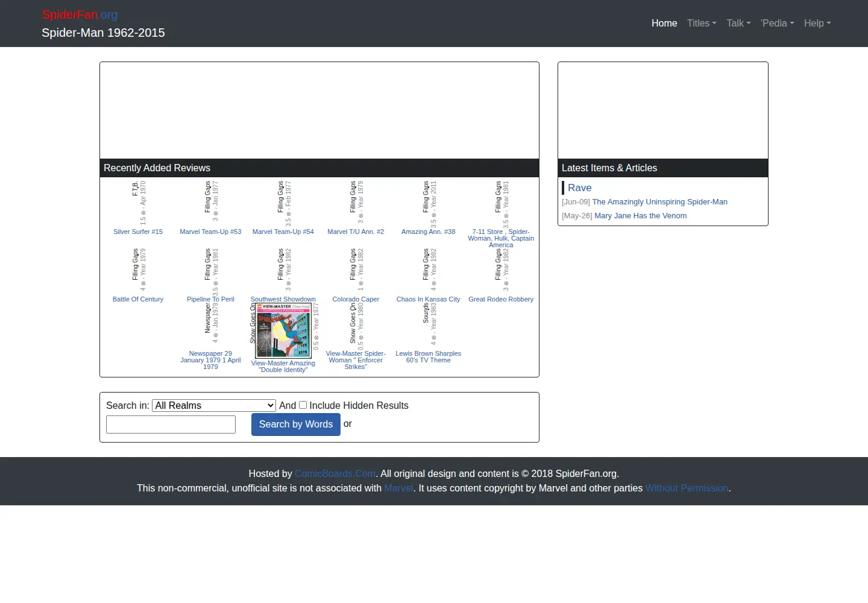The height and width of the screenshot is (603, 868).
Task: Expand the Talk dropdown menu
Action: [x=738, y=23]
